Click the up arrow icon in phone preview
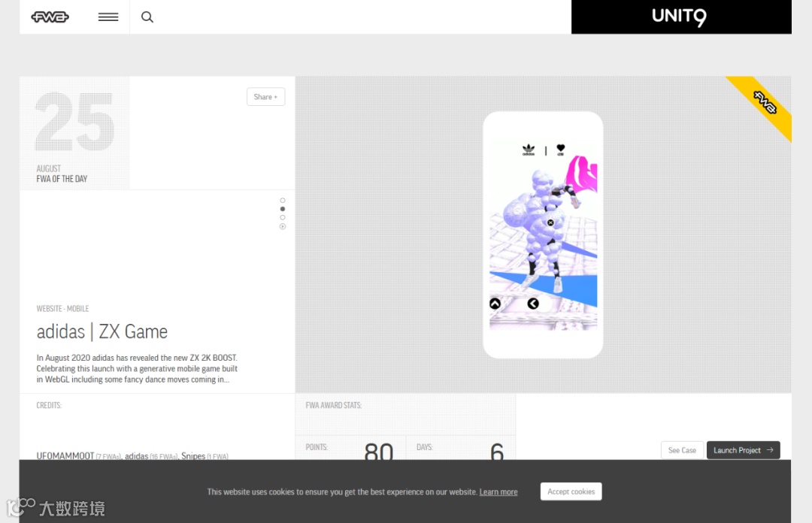 click(x=495, y=304)
